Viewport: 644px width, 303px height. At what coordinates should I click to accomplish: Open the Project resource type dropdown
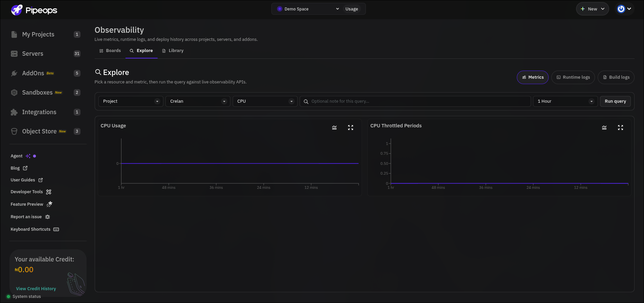pyautogui.click(x=131, y=101)
